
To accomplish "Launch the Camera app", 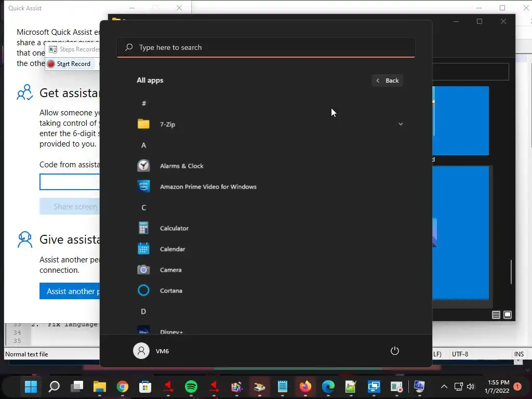I will coord(270,270).
